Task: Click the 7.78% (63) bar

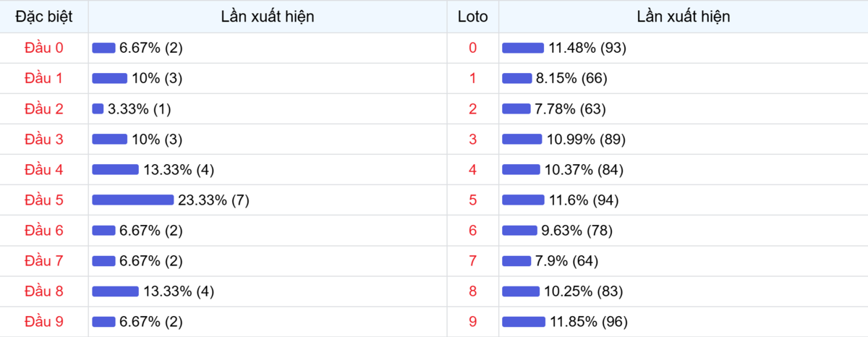Action: pos(516,109)
